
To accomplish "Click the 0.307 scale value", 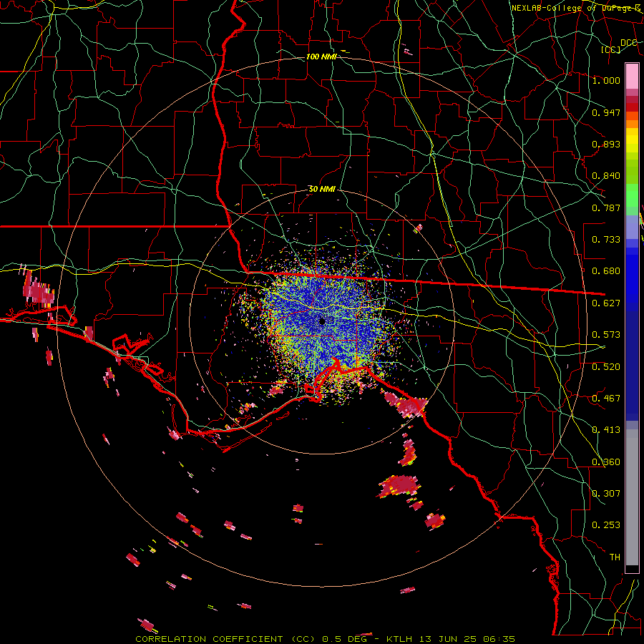I will click(x=606, y=494).
